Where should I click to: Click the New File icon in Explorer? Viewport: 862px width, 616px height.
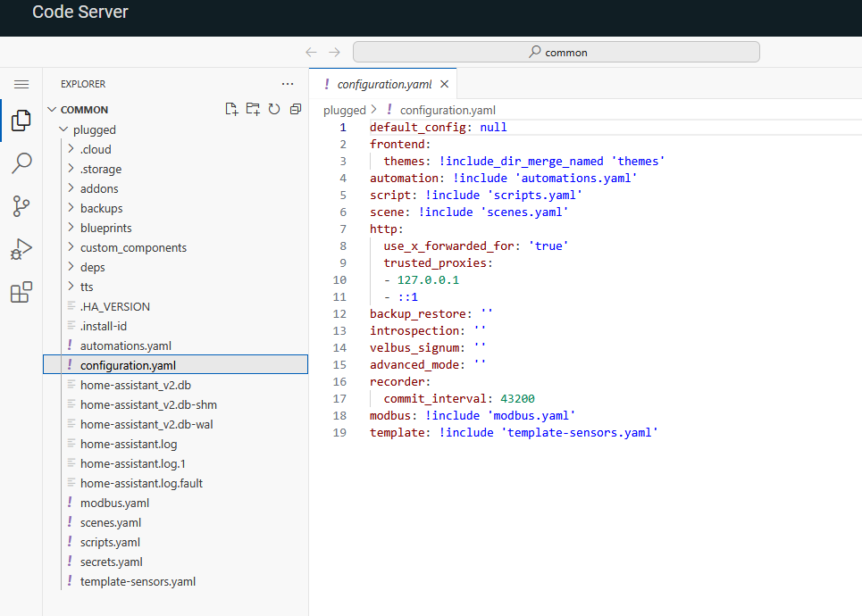coord(231,109)
